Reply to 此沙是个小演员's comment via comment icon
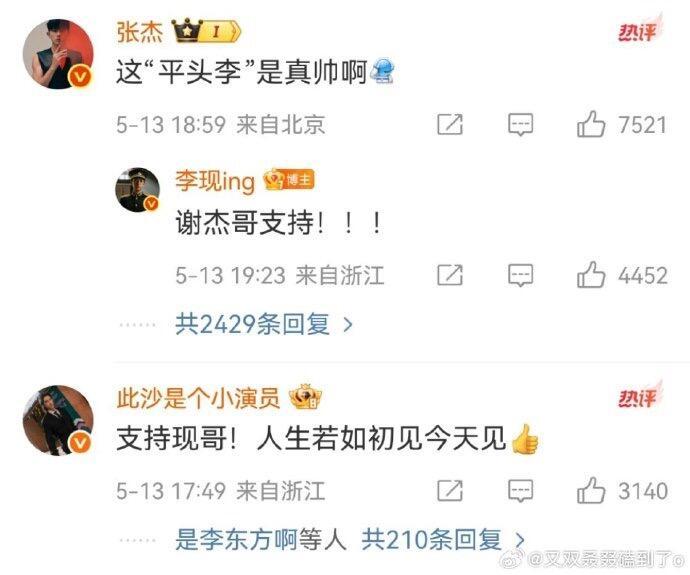Screen dimensions: 690x575 click(x=521, y=491)
